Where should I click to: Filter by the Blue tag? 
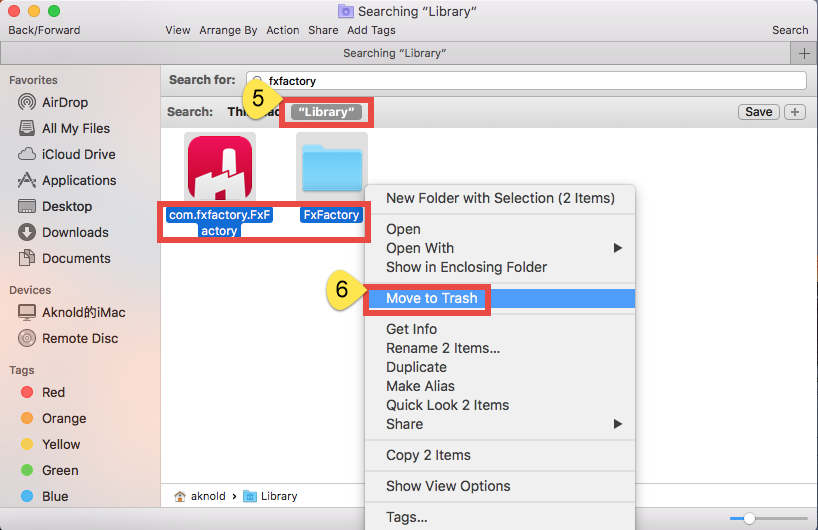[44, 496]
